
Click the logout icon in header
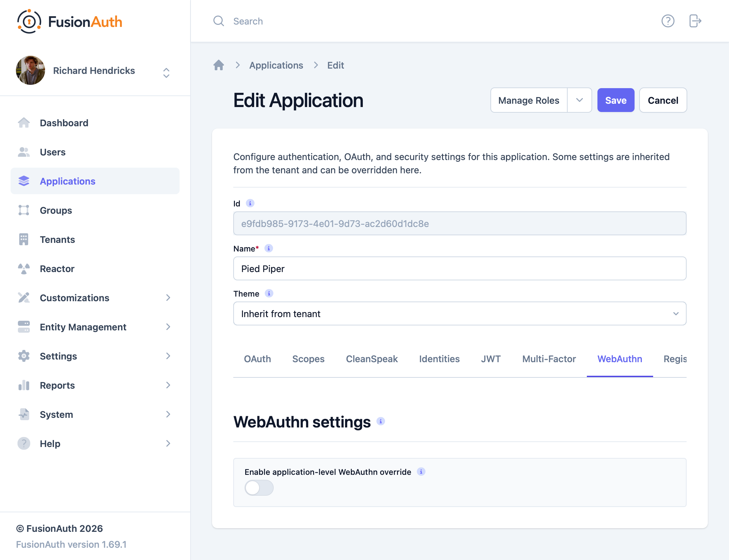(x=695, y=21)
